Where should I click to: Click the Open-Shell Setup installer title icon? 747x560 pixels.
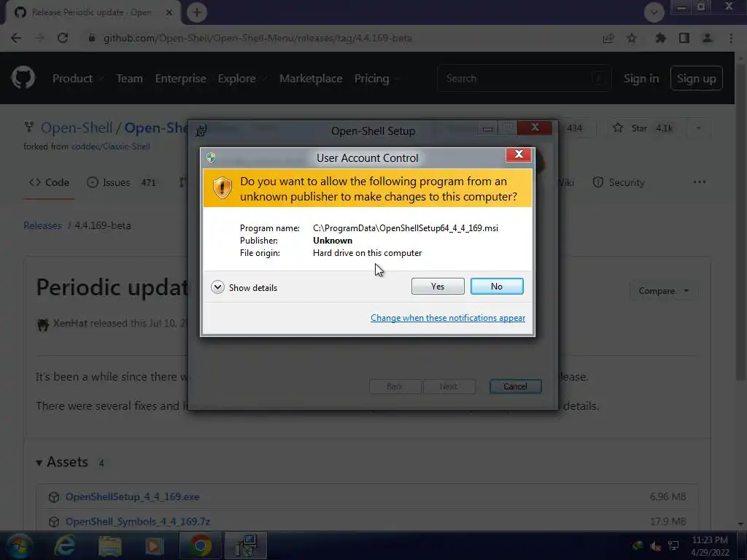point(201,130)
